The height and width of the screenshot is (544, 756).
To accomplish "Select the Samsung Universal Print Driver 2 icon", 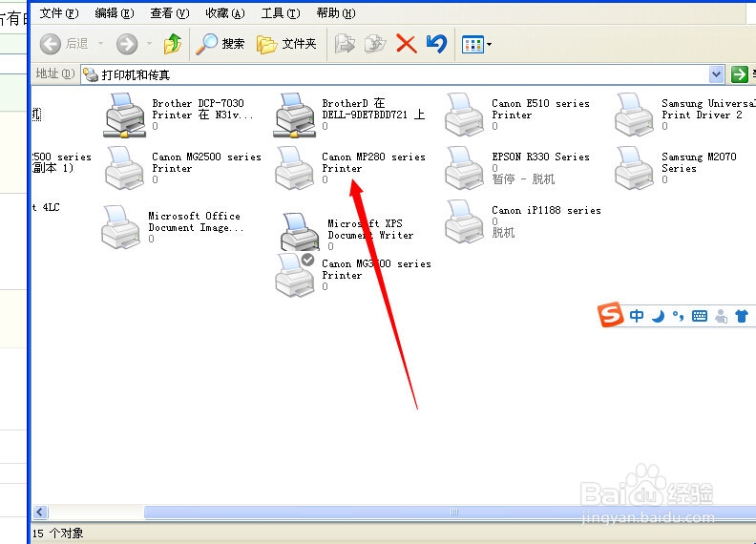I will (634, 115).
